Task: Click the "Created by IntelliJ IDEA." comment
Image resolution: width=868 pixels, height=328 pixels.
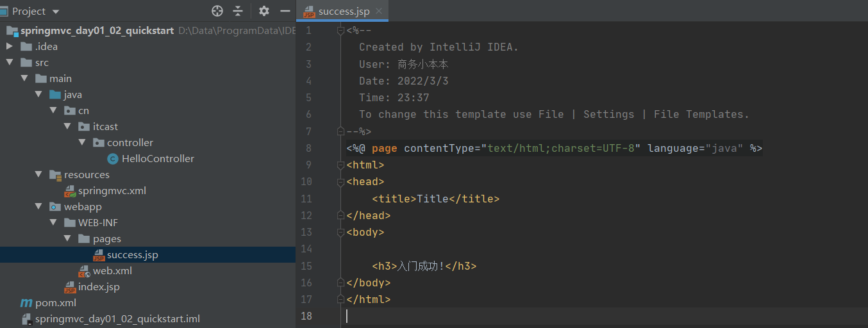Action: (x=439, y=47)
